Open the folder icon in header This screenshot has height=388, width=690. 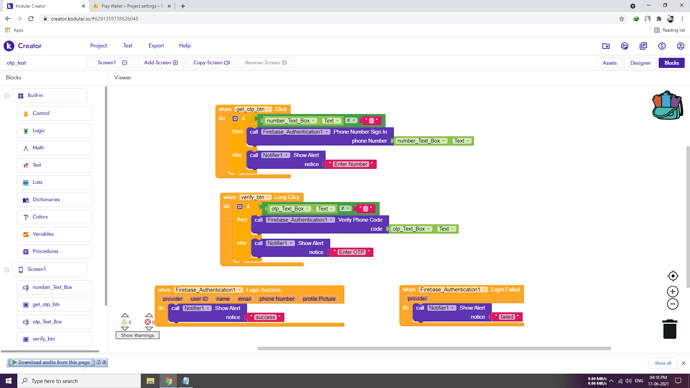606,46
